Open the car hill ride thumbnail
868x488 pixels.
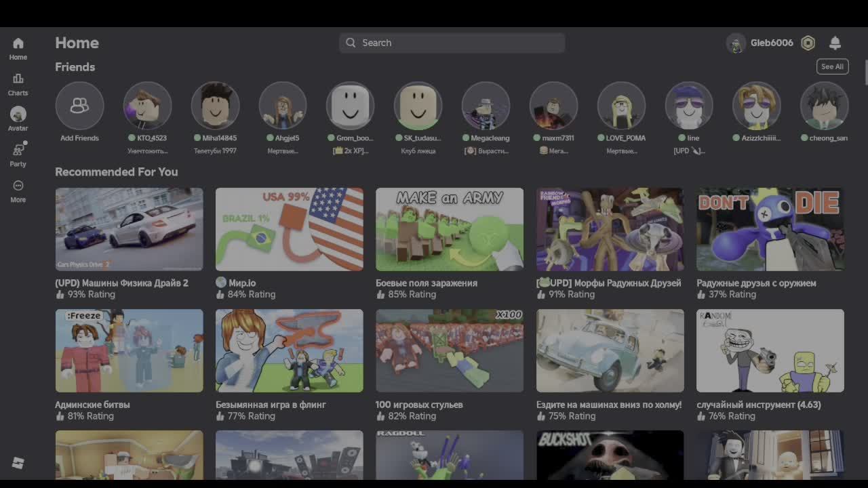point(610,350)
